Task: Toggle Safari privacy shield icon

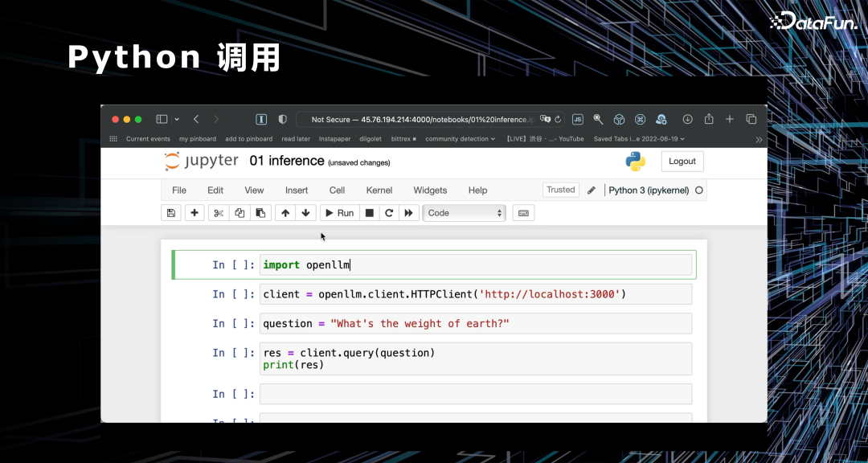Action: (x=282, y=119)
